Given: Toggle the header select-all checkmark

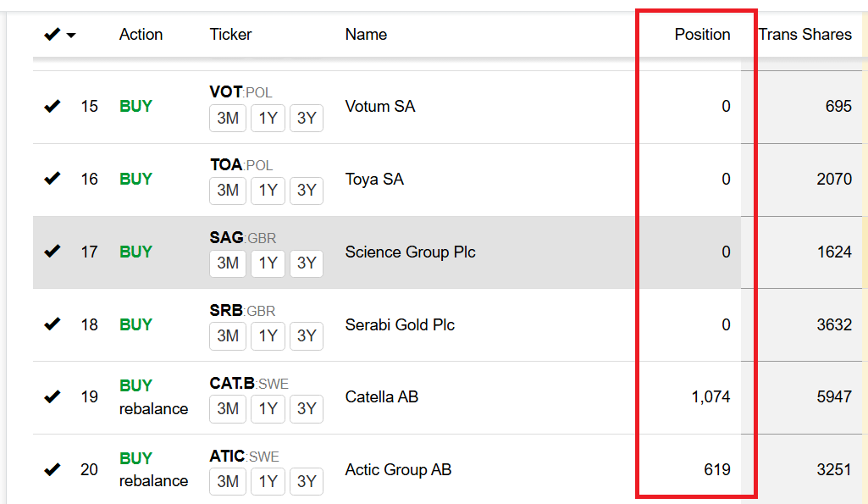Looking at the screenshot, I should click(52, 35).
